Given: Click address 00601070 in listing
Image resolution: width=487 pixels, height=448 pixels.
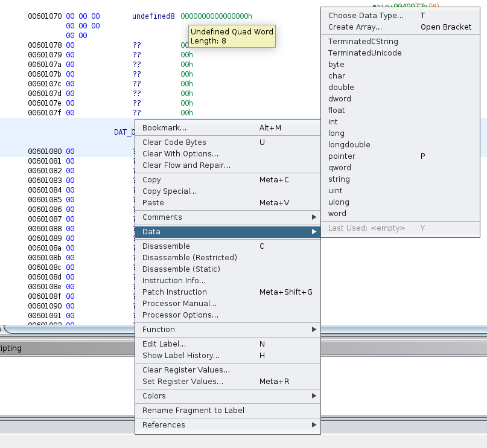Looking at the screenshot, I should click(45, 16).
